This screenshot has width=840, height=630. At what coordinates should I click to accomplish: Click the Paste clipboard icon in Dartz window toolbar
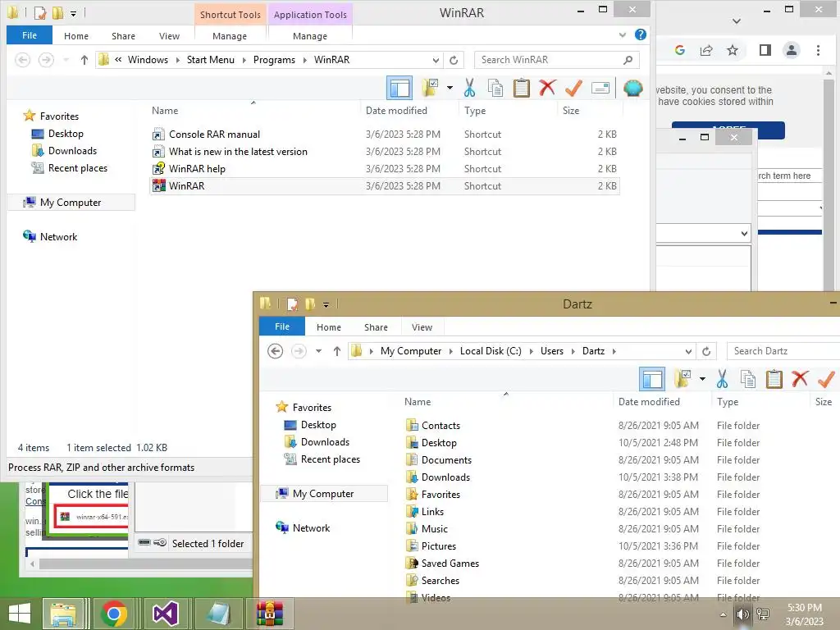[774, 379]
